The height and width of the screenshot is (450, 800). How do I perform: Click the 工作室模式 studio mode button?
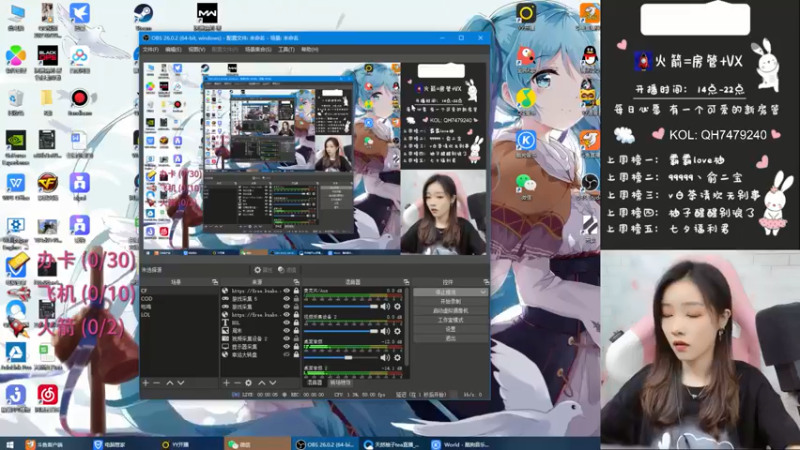pos(451,320)
